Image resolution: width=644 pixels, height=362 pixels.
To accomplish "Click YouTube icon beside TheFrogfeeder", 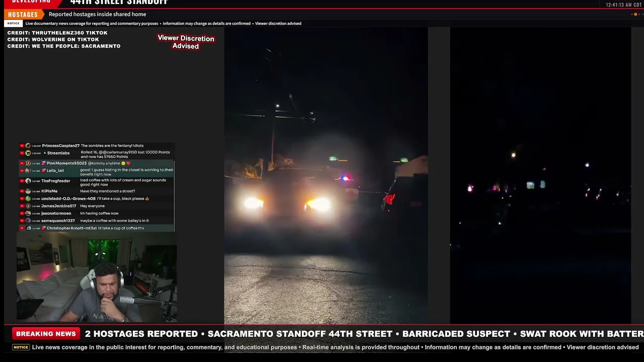I will coord(22,181).
